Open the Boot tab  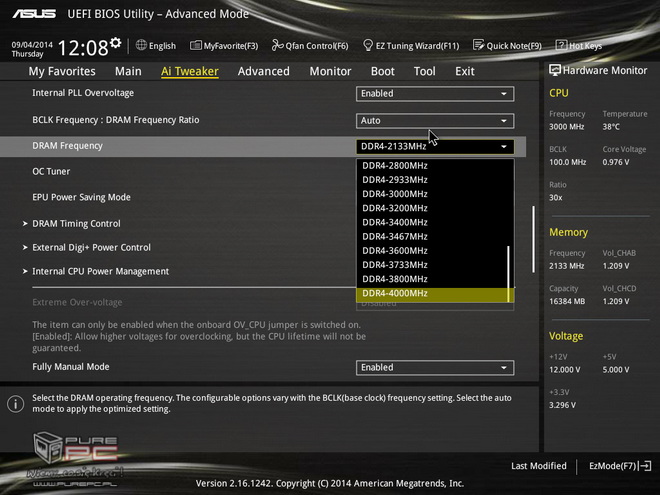(x=383, y=71)
